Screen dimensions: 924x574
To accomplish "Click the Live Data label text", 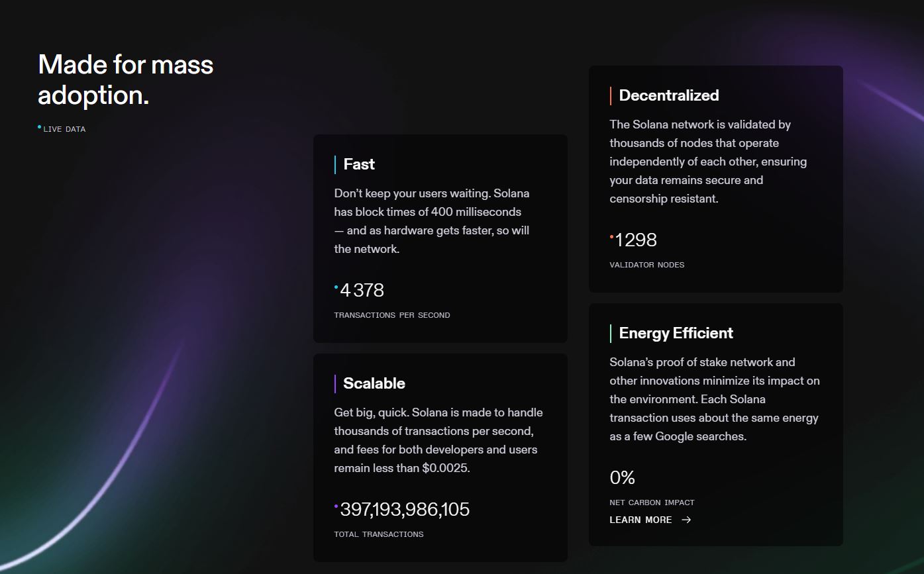I will click(64, 129).
